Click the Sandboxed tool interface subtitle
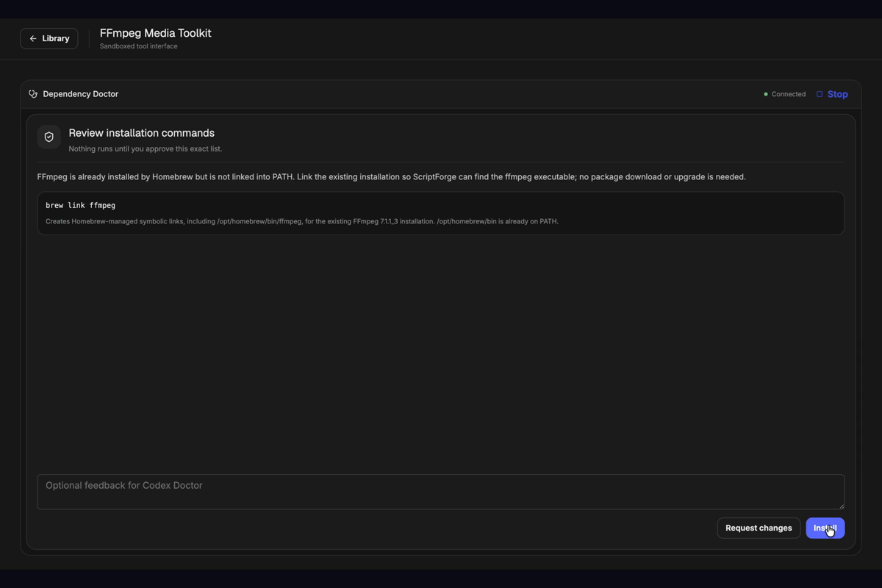882x588 pixels. tap(139, 46)
